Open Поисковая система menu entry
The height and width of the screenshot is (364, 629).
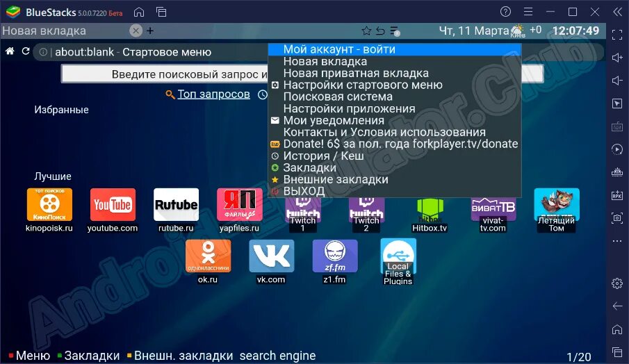[x=395, y=97]
